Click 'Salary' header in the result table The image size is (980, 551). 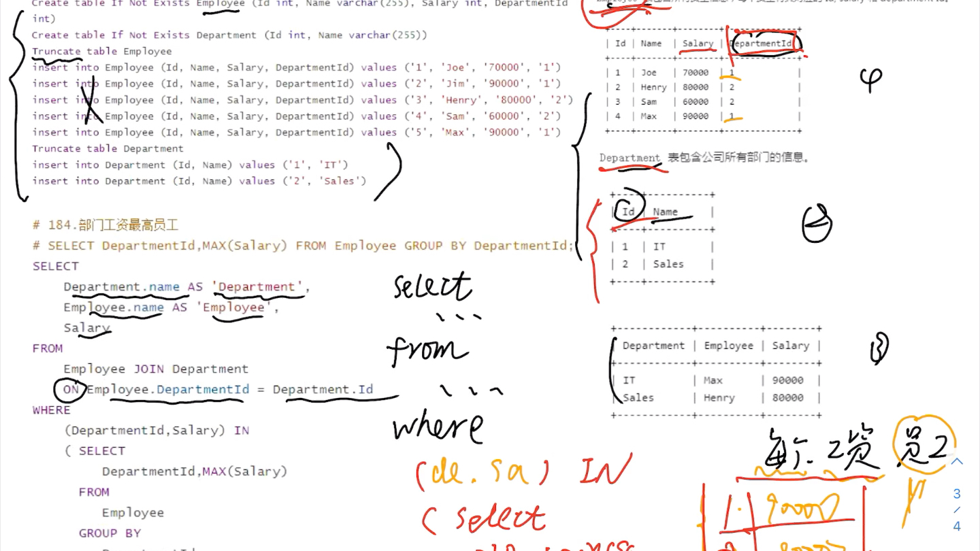click(x=791, y=346)
